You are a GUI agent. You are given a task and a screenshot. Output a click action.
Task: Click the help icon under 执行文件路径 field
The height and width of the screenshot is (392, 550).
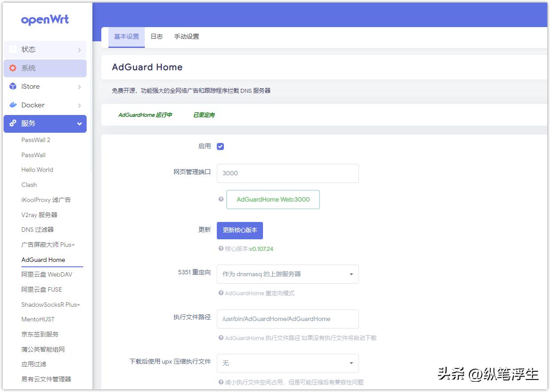tap(221, 338)
